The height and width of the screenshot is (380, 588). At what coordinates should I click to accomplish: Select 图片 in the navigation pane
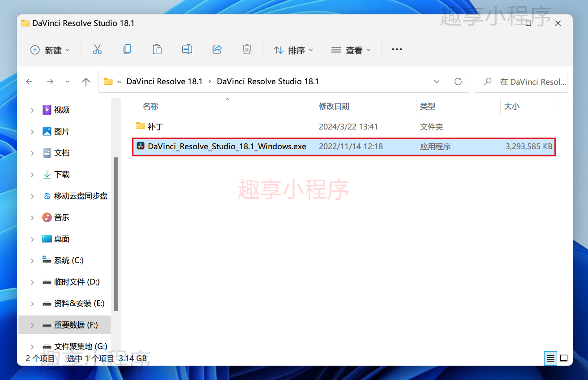[x=62, y=131]
